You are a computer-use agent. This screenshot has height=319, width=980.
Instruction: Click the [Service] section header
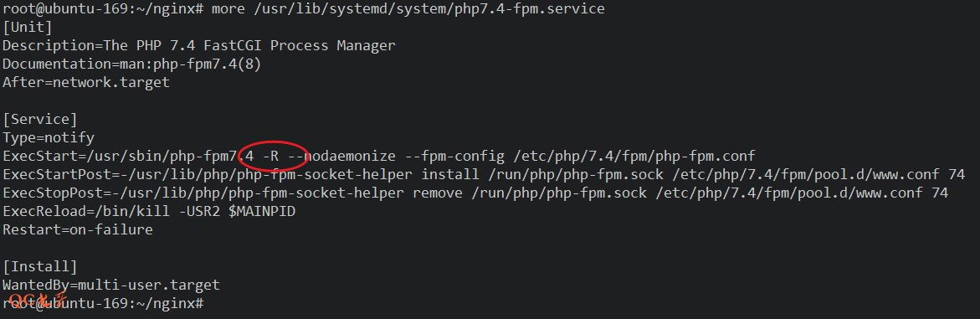click(x=40, y=119)
